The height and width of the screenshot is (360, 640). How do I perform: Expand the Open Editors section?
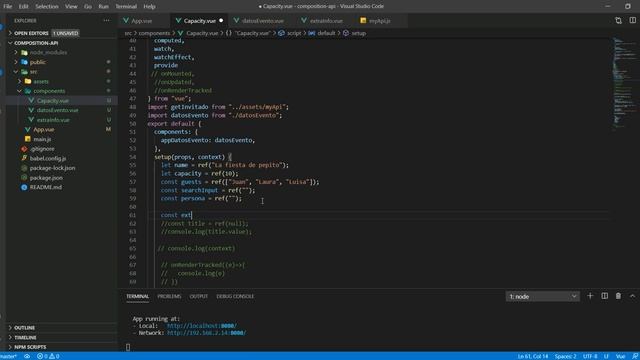point(31,33)
